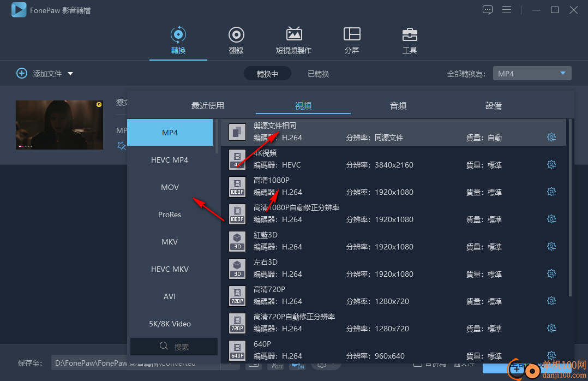Click the 640P preset icon
Viewport: 588px width, 381px height.
tap(237, 350)
